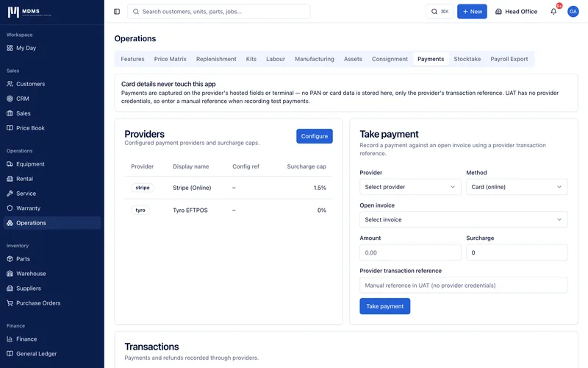Click the Parts box icon

pyautogui.click(x=10, y=259)
